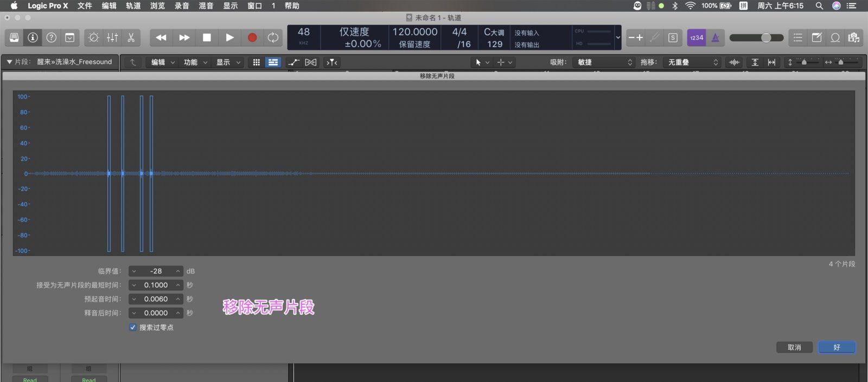Decrease 预起音时间 with down chevron
Image resolution: width=868 pixels, height=382 pixels.
pos(134,299)
